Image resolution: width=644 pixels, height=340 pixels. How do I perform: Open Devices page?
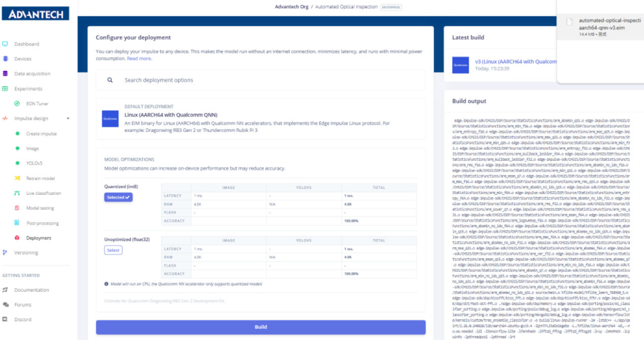23,59
